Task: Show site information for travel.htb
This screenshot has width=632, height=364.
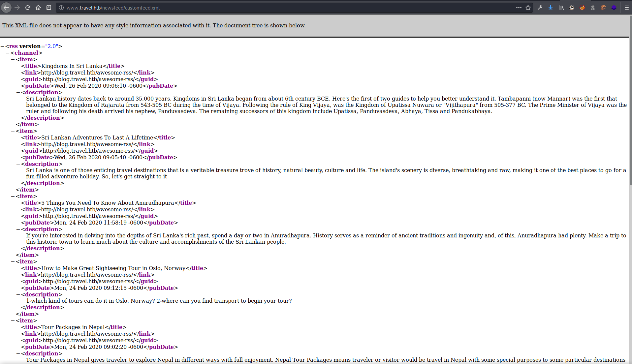Action: [x=61, y=8]
